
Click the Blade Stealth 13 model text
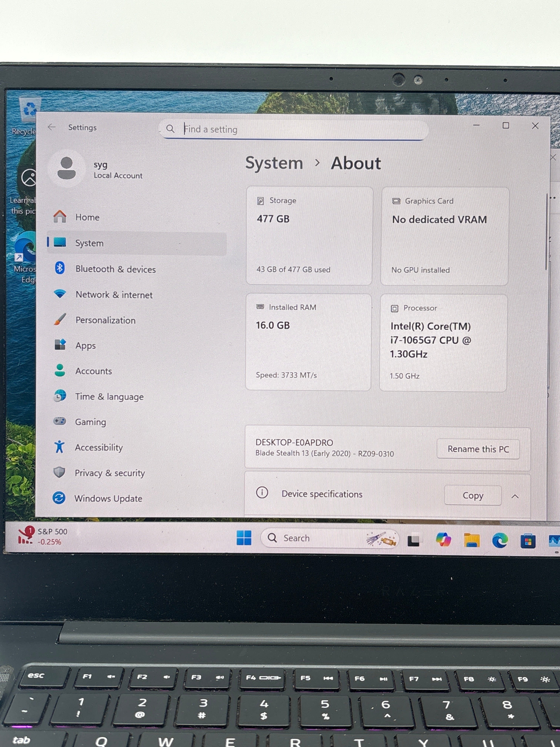pos(324,453)
